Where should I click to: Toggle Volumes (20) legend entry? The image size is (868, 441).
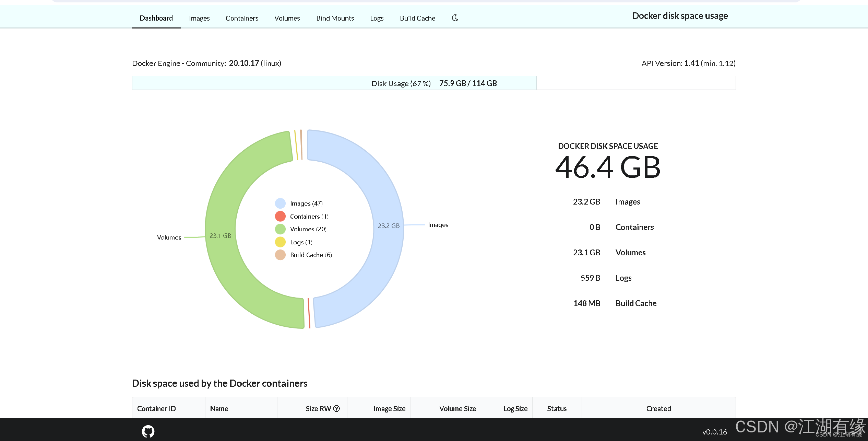pyautogui.click(x=301, y=229)
